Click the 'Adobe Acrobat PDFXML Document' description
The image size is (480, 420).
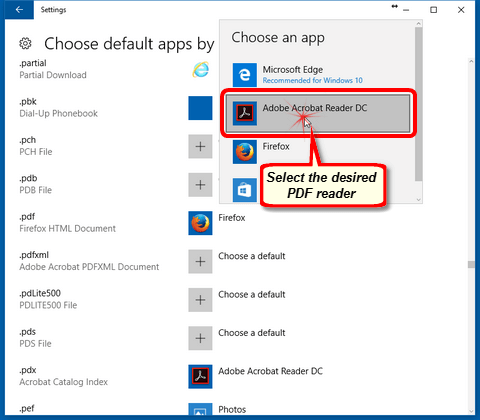tap(89, 267)
